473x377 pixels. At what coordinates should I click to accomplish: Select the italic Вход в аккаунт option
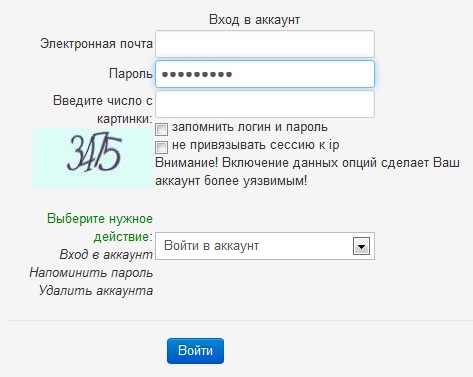pos(106,255)
